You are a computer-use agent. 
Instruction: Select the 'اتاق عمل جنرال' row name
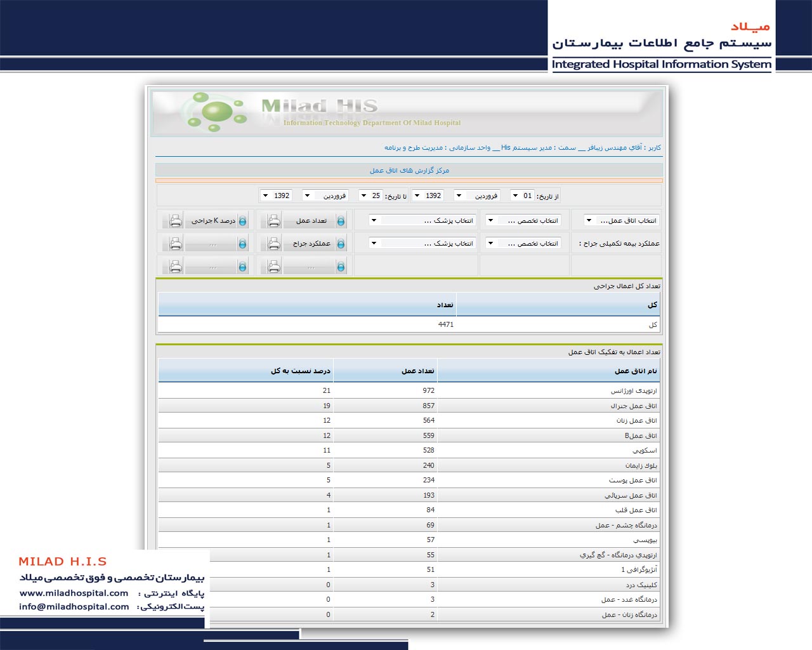634,406
